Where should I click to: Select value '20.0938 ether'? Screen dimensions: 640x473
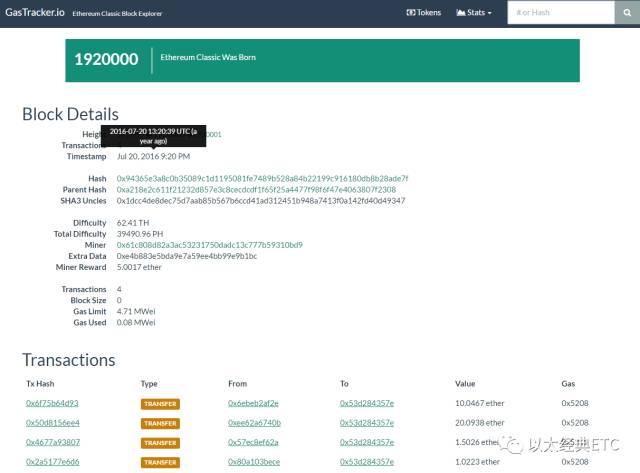pyautogui.click(x=480, y=423)
